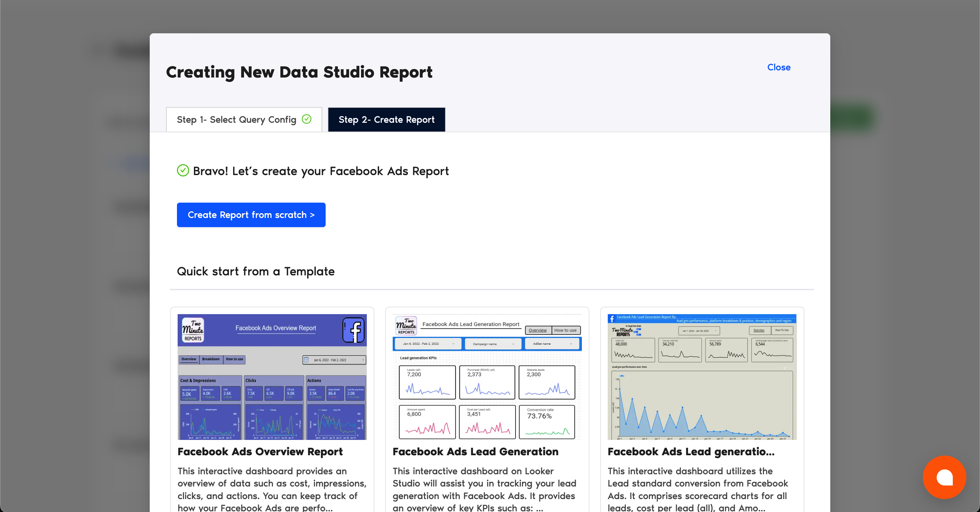
Task: Click the green check on Step 1 tab
Action: tap(307, 119)
